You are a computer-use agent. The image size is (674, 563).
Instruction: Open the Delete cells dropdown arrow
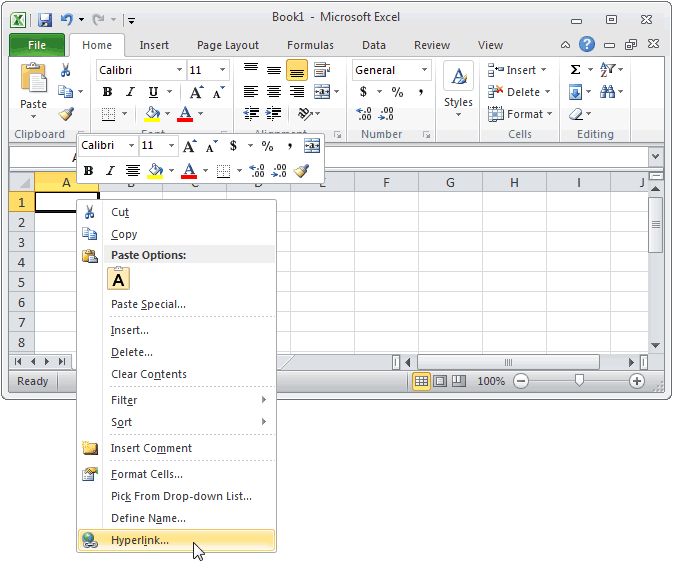click(548, 92)
